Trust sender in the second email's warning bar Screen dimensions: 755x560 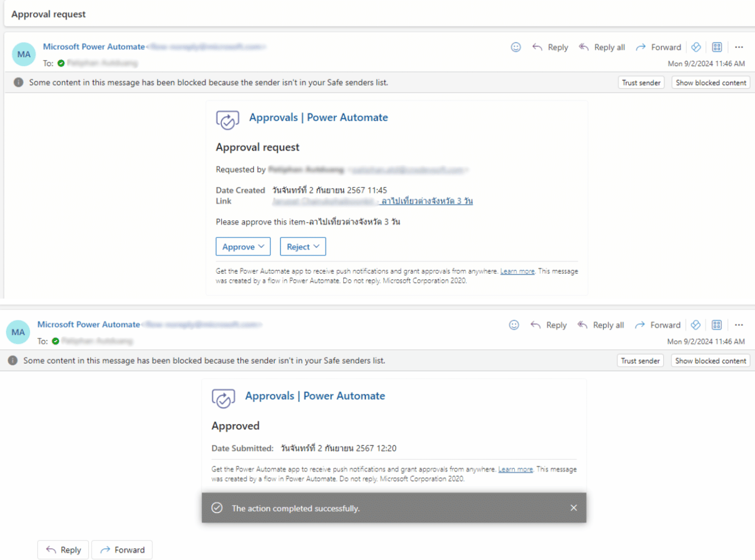[640, 361]
